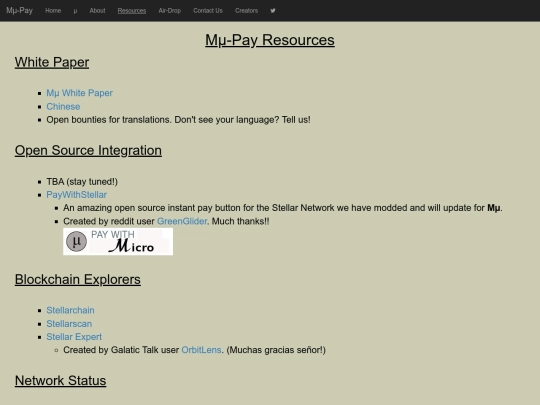
Task: Click the 'An amazing open source instant pay button' line
Action: click(x=283, y=208)
